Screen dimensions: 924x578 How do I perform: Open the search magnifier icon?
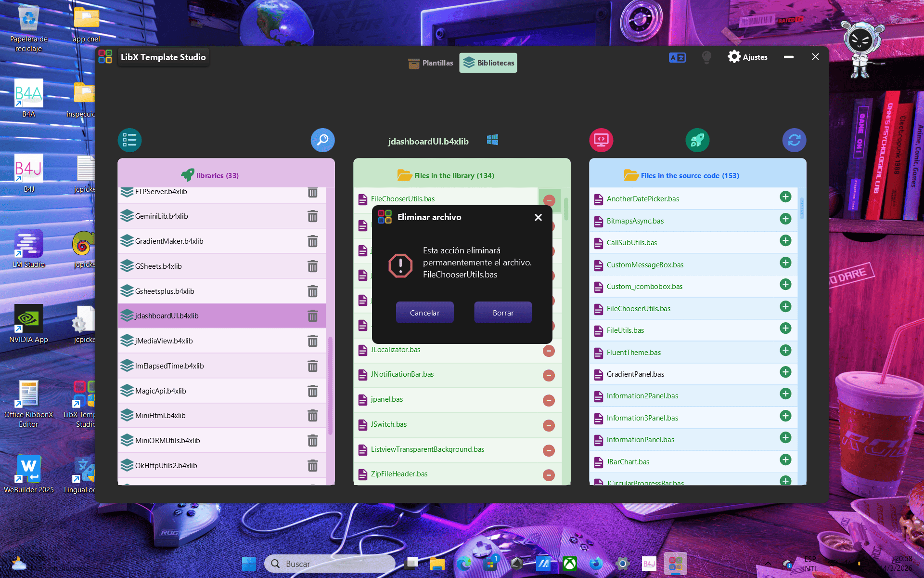322,140
